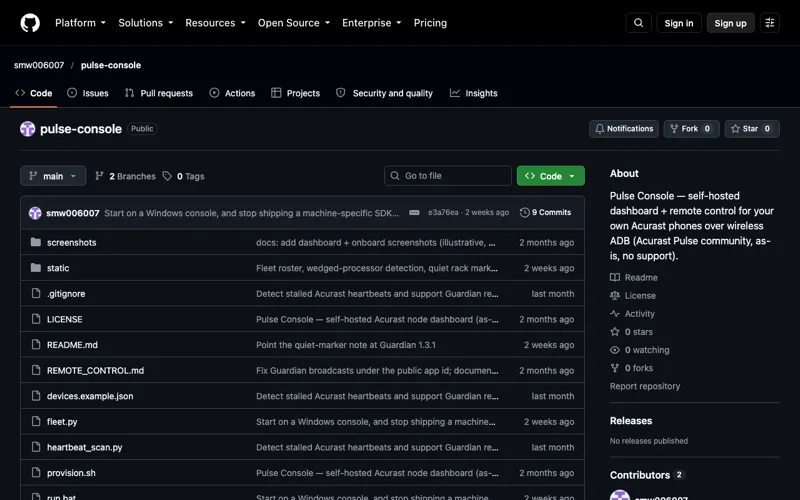Viewport: 800px width, 500px height.
Task: Open the search magnifier button
Action: point(638,23)
